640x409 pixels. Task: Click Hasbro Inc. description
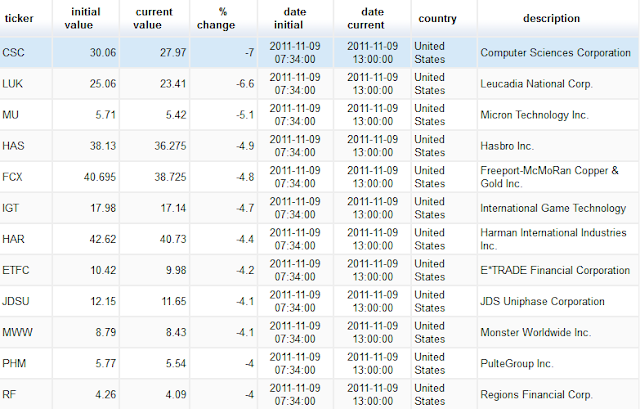(507, 146)
